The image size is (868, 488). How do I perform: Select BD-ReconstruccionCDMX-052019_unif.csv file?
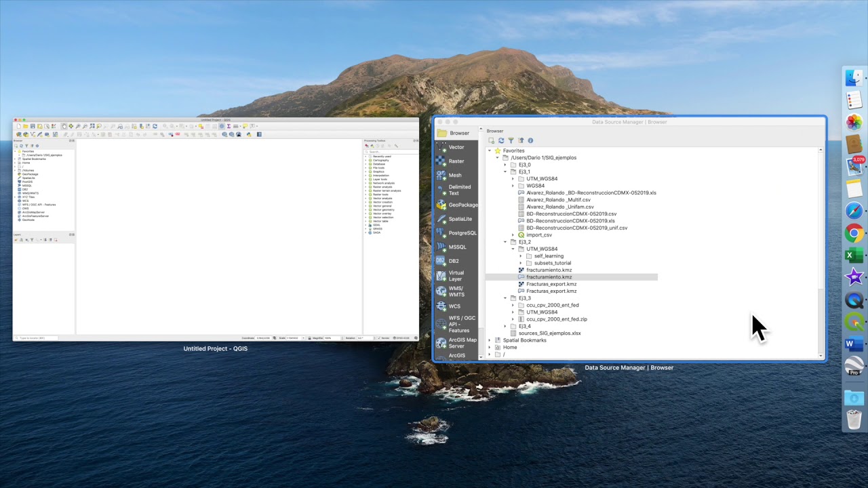tap(576, 228)
